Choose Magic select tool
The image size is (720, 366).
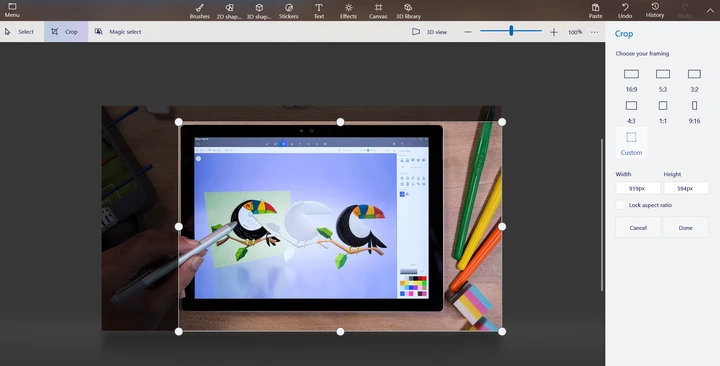[118, 32]
